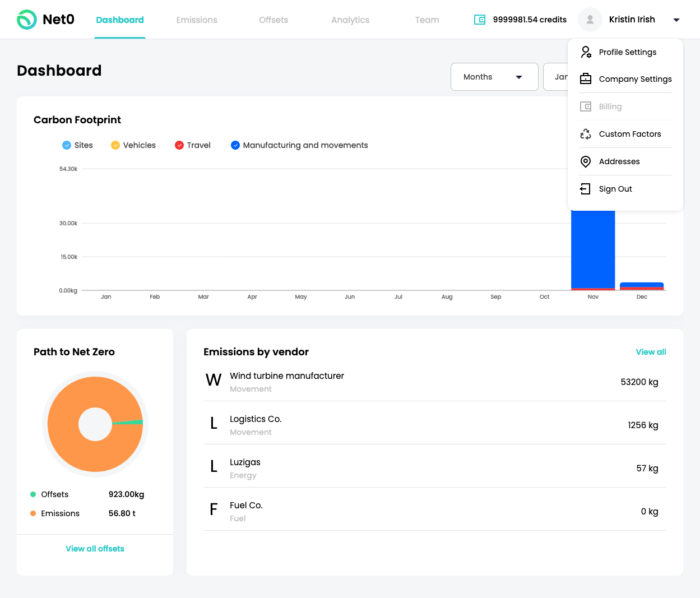
Task: Click the credits wallet icon
Action: pos(480,20)
